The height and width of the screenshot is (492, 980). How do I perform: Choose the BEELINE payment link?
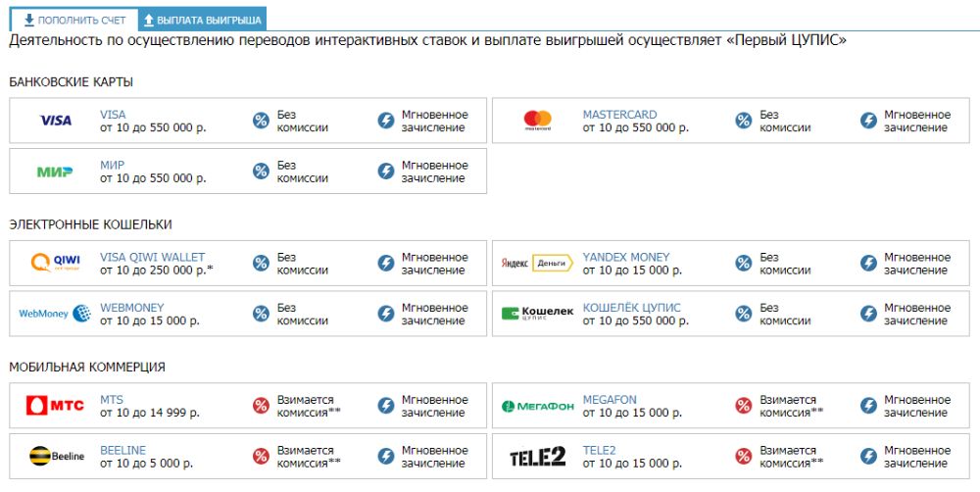pos(122,451)
